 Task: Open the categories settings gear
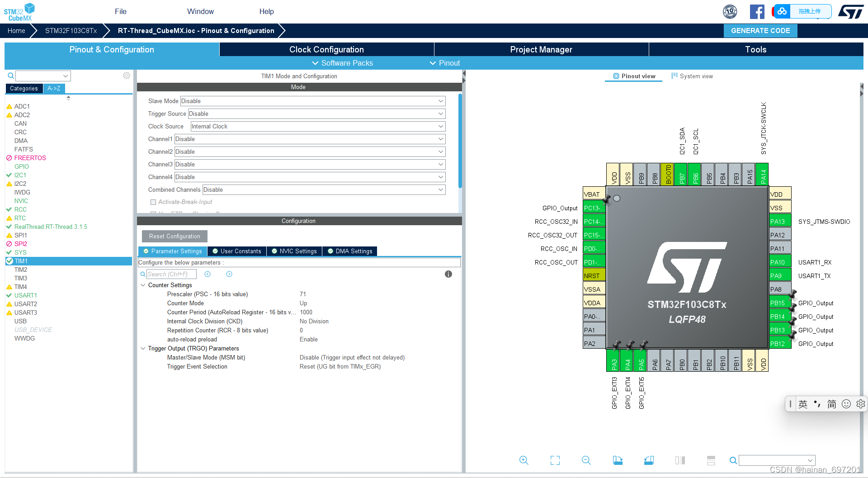click(127, 76)
